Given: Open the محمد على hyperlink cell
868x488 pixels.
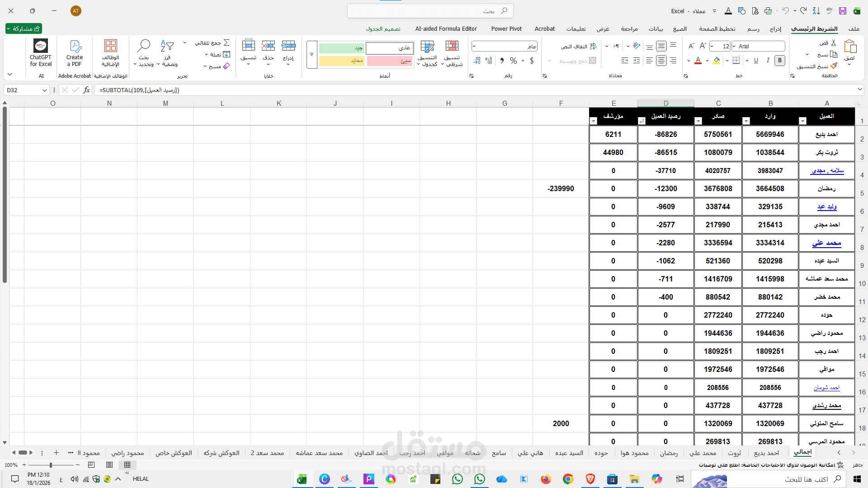Looking at the screenshot, I should pos(826,243).
